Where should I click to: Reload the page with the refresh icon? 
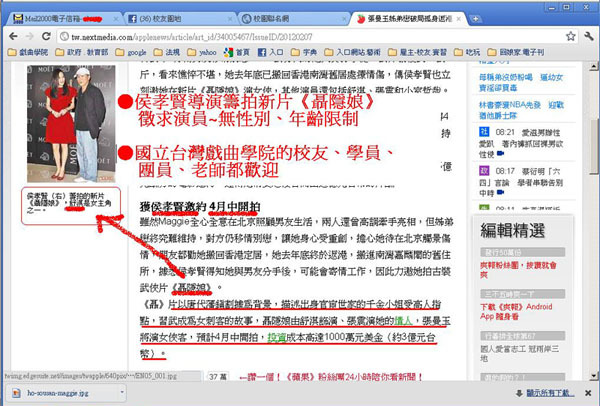(x=46, y=36)
